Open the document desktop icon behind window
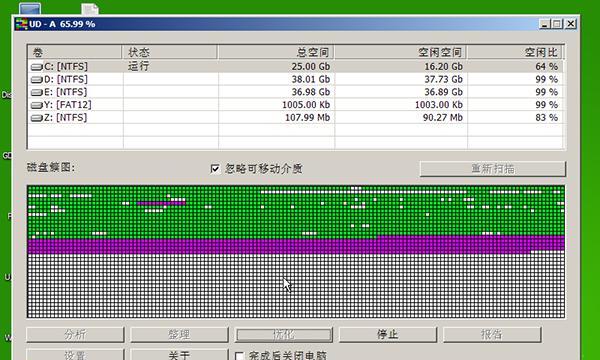Image resolution: width=600 pixels, height=360 pixels. [90, 9]
